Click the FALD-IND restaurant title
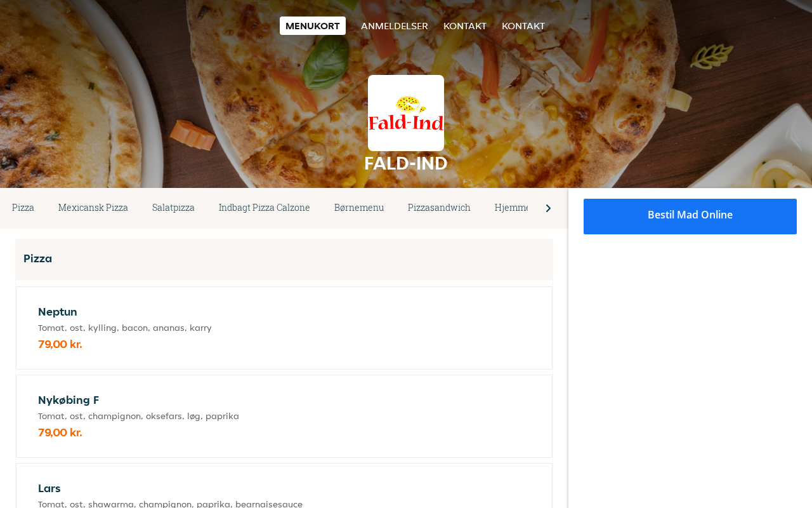This screenshot has height=508, width=812. (x=406, y=163)
